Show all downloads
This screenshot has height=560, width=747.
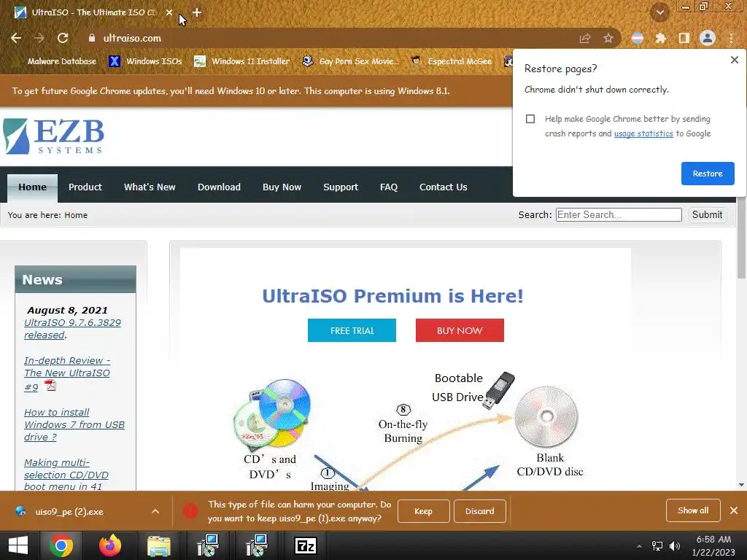[x=693, y=510]
